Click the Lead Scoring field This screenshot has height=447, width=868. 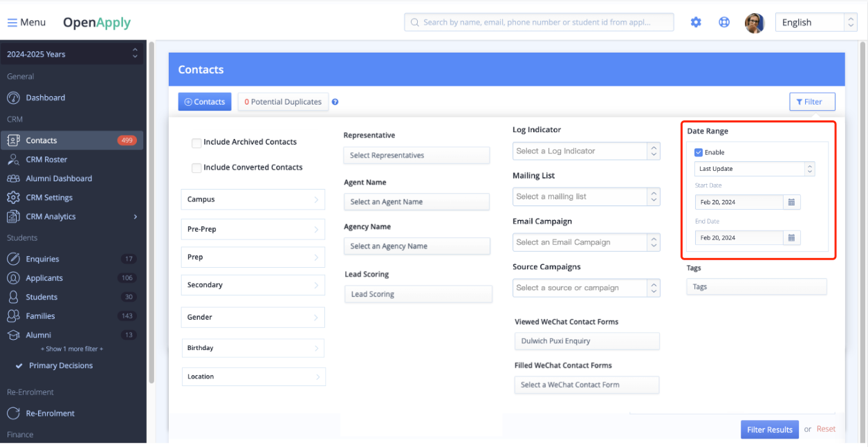pyautogui.click(x=418, y=294)
